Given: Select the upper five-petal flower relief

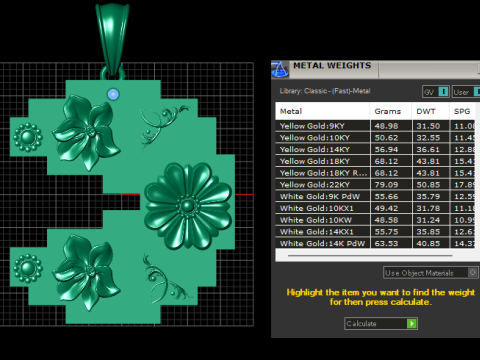Looking at the screenshot, I should (86, 132).
